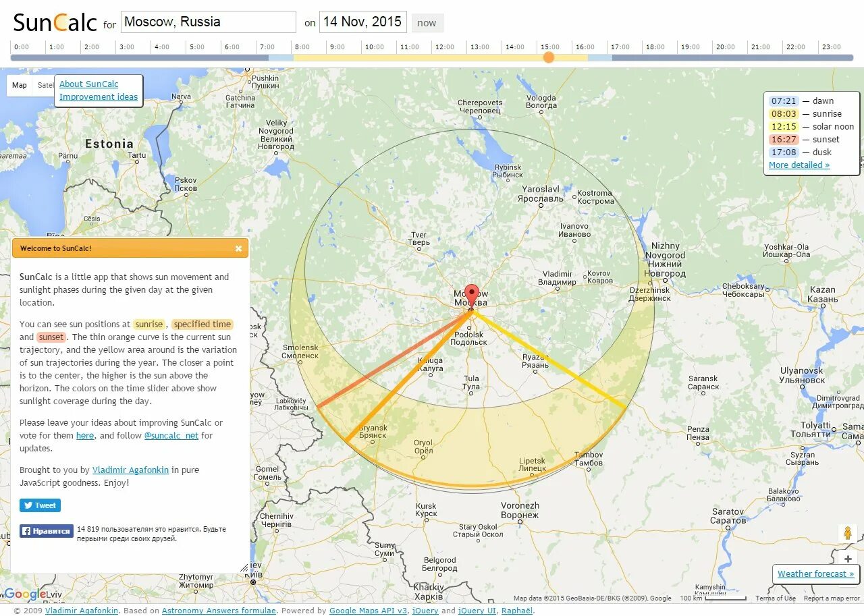Open Street View pegman icon
Screen dimensions: 864x616
click(847, 534)
